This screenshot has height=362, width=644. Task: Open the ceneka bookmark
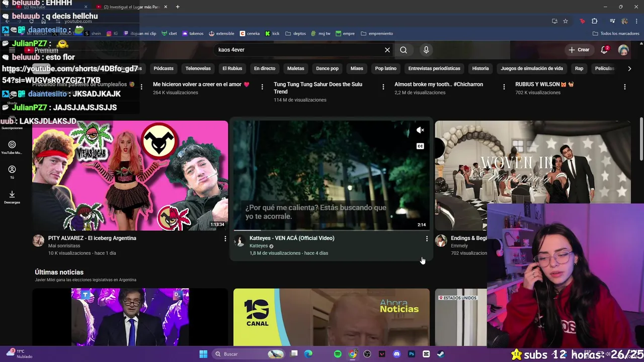250,34
